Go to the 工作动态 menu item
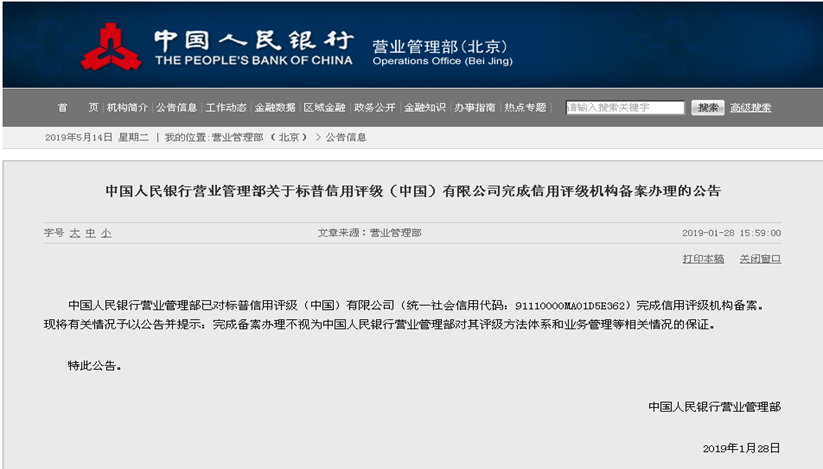The height and width of the screenshot is (469, 823). [x=226, y=108]
